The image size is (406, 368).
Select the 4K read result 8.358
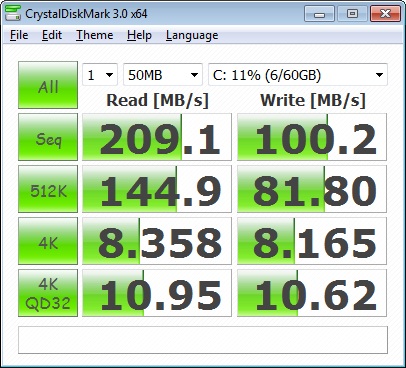[157, 241]
